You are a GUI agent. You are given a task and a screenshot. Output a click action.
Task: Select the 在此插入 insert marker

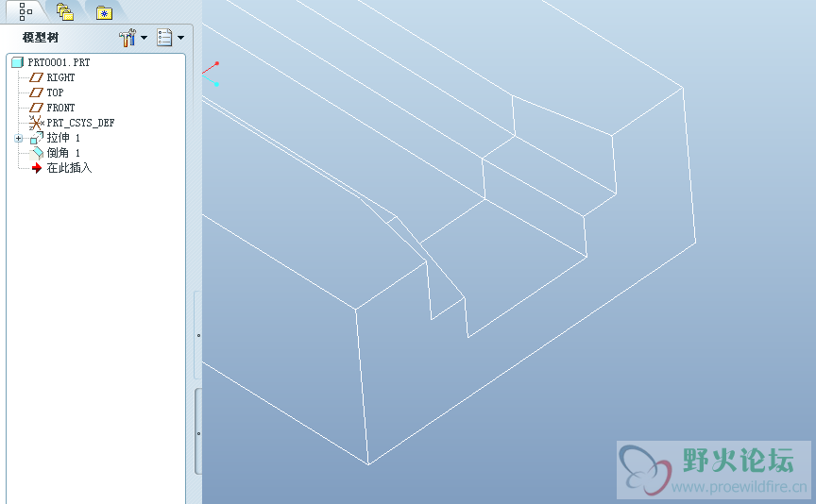[x=69, y=168]
